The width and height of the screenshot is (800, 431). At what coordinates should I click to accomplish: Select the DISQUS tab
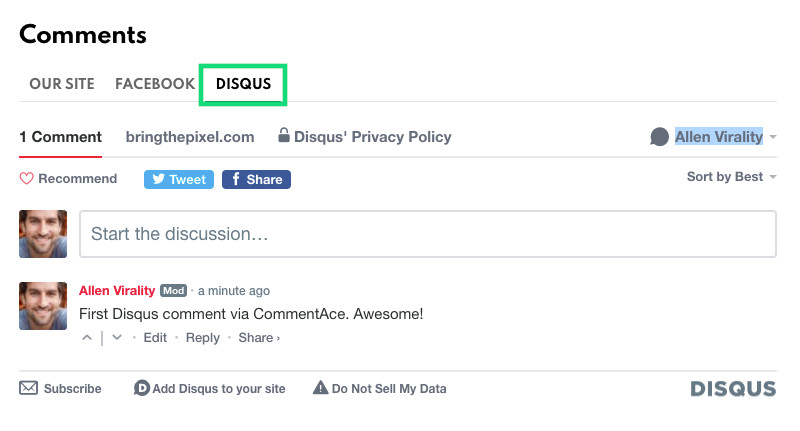243,84
